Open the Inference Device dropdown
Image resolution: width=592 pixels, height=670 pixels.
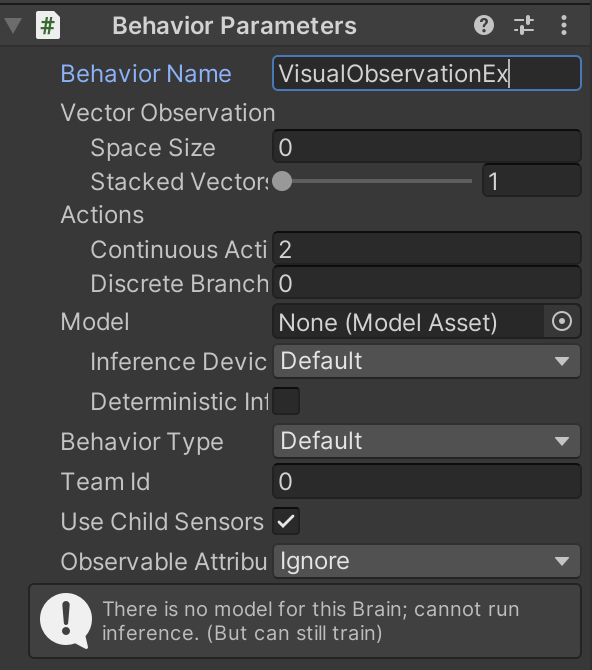tap(427, 361)
